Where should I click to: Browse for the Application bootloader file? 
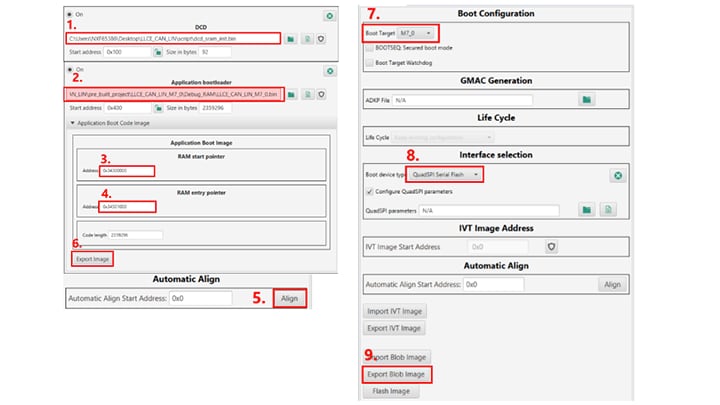[290, 94]
